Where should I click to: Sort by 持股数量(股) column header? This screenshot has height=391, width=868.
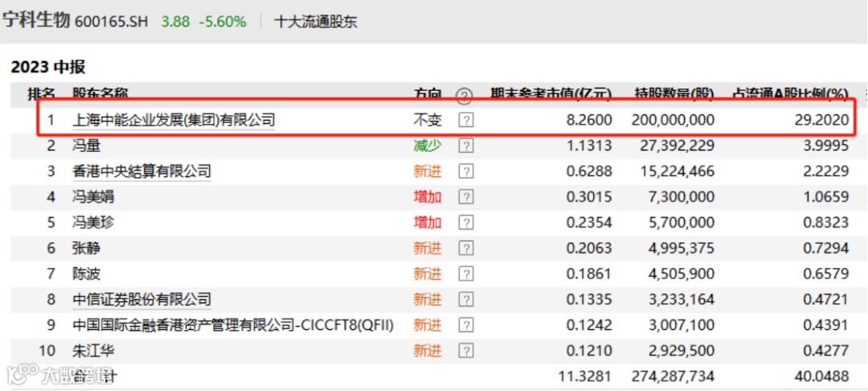pos(674,93)
